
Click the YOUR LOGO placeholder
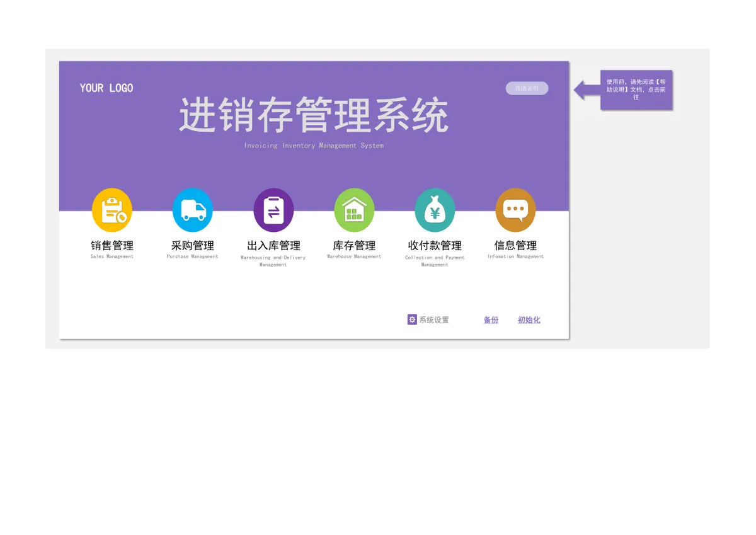tap(106, 88)
